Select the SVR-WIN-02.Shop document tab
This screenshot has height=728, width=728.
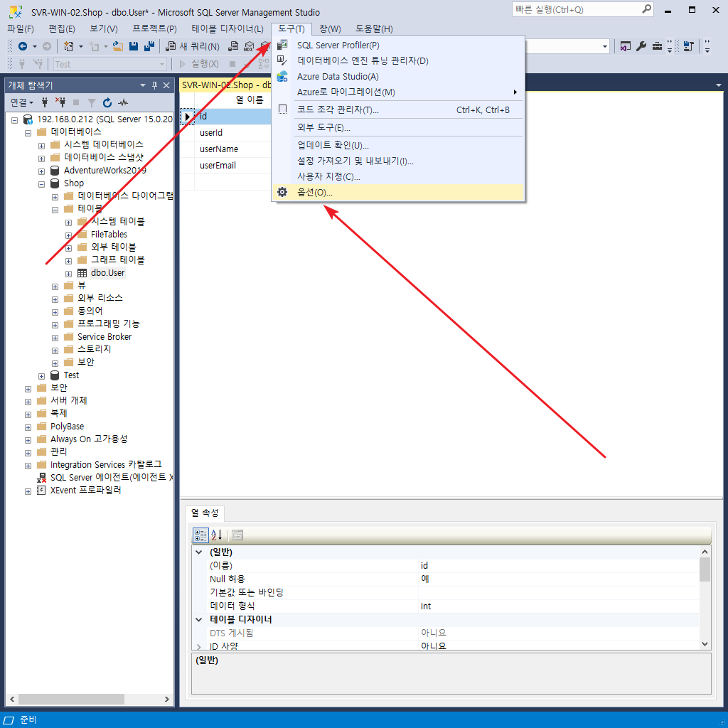tap(225, 85)
